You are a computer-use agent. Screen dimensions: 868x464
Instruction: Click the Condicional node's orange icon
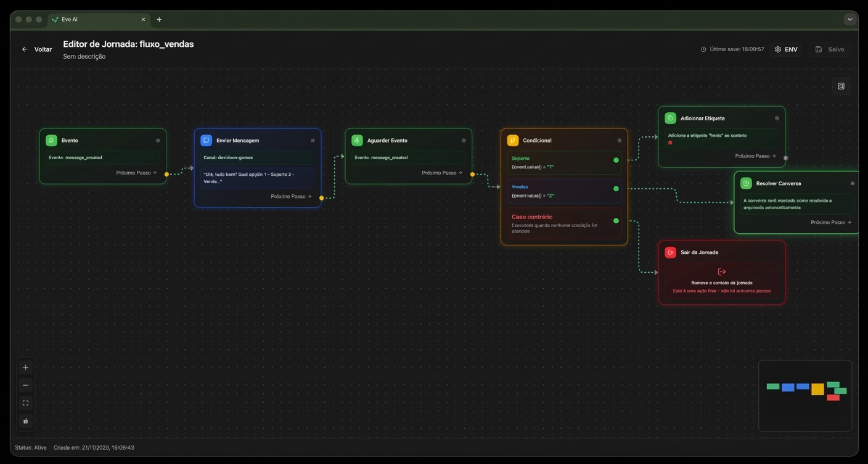tap(512, 140)
